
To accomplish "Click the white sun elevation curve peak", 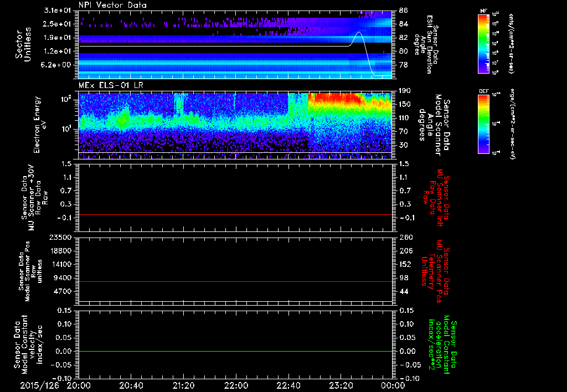I will pos(359,33).
